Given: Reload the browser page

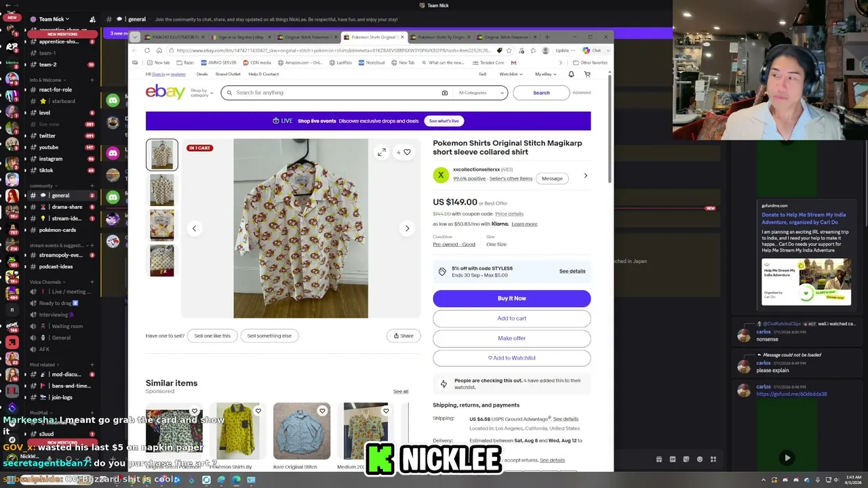Looking at the screenshot, I should coord(147,50).
